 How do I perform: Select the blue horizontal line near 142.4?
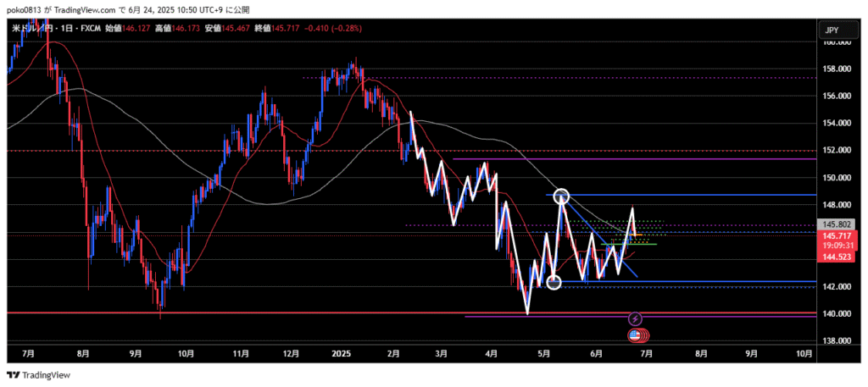(721, 281)
